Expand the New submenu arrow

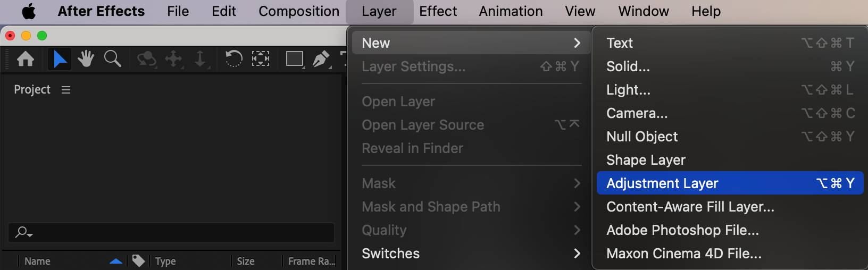pyautogui.click(x=577, y=43)
